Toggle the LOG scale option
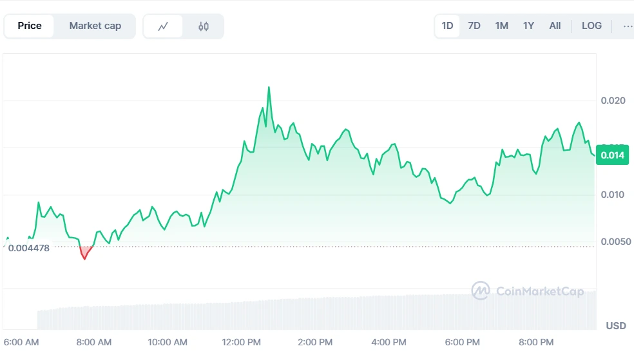 click(x=591, y=26)
